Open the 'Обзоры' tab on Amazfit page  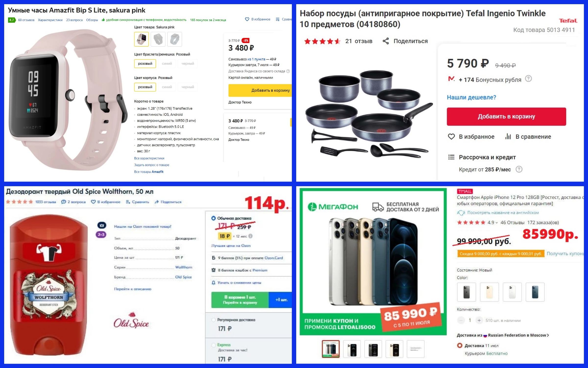tap(92, 20)
